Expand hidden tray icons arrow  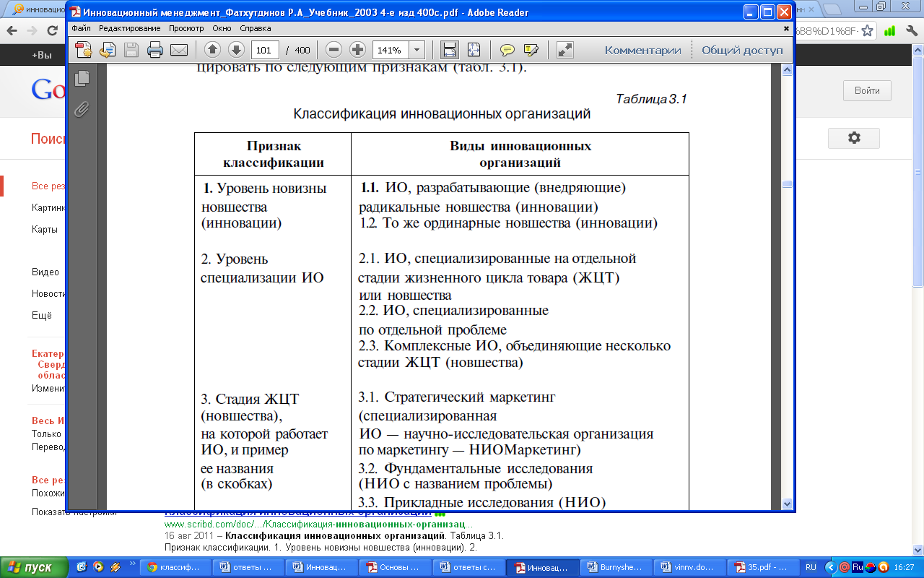pos(830,567)
